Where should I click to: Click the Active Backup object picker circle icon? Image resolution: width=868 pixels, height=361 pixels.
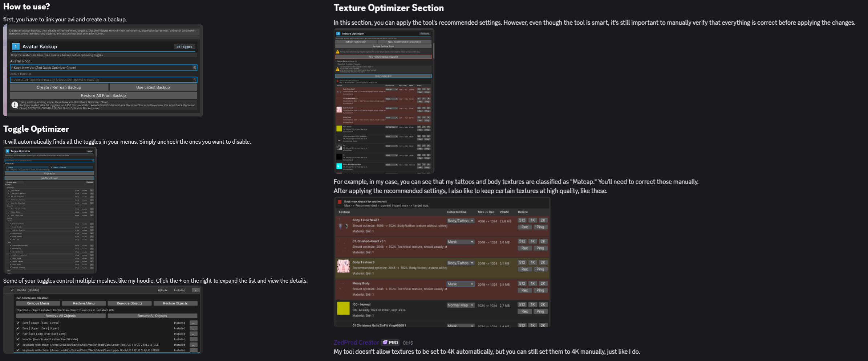(195, 80)
